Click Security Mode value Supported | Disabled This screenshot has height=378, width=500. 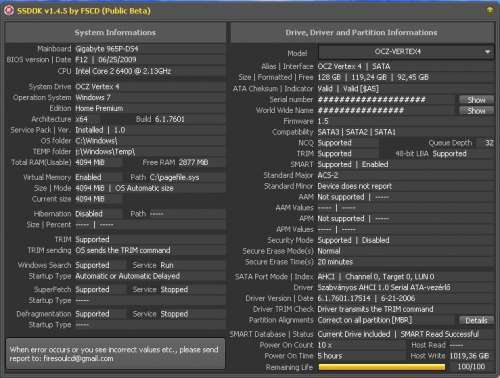tap(353, 240)
